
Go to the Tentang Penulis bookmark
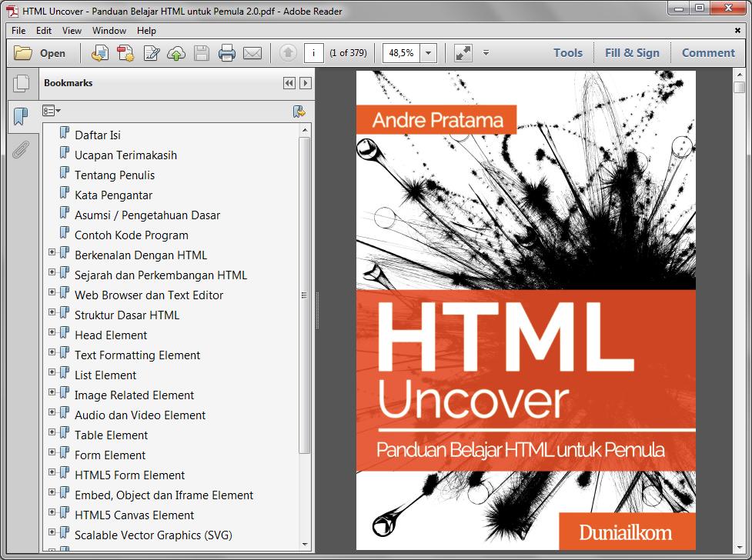(115, 175)
